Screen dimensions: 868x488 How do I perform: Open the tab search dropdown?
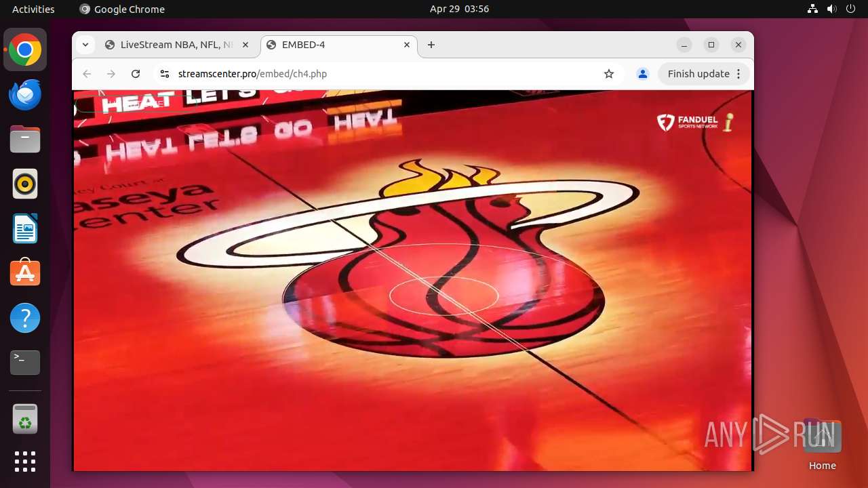(x=85, y=45)
